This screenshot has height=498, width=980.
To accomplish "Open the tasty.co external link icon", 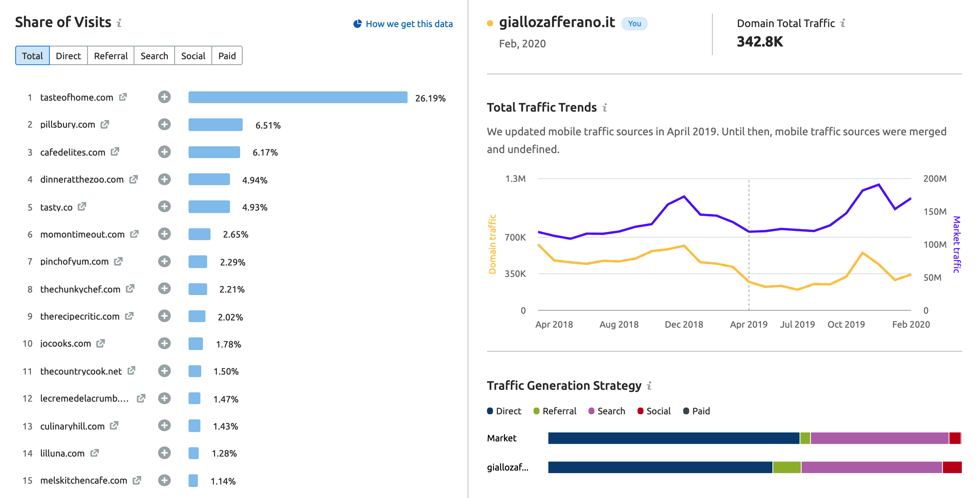I will 82,206.
